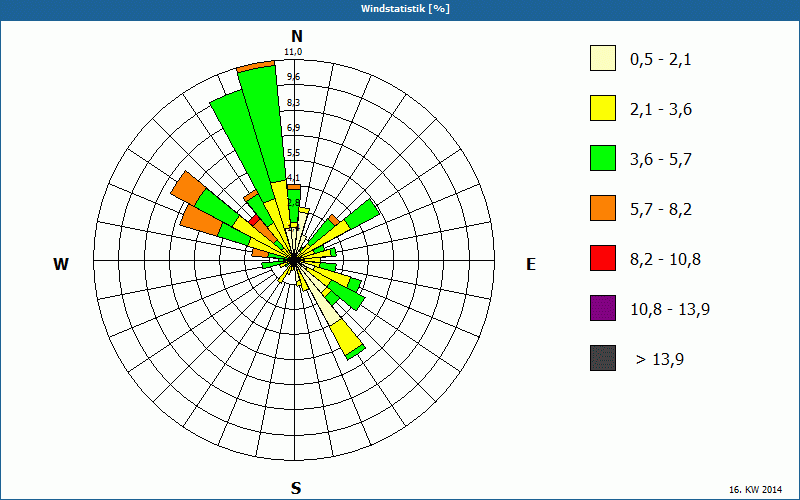The width and height of the screenshot is (800, 500).
Task: Click the small red segment in northwest bar
Action: click(254, 220)
